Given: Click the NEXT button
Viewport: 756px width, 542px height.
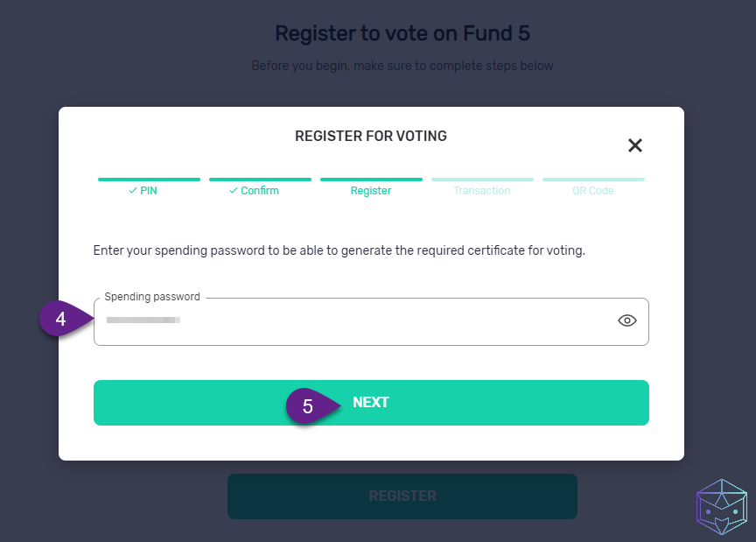Looking at the screenshot, I should click(x=371, y=403).
